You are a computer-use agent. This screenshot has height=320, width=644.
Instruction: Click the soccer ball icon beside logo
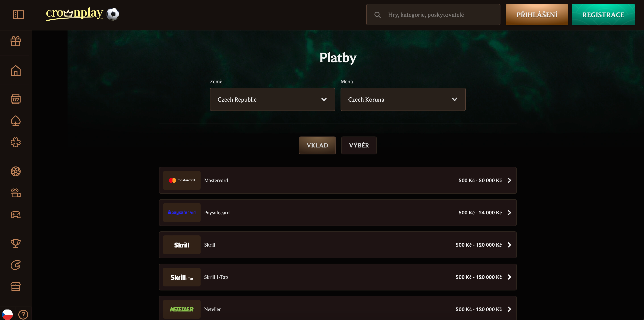113,14
